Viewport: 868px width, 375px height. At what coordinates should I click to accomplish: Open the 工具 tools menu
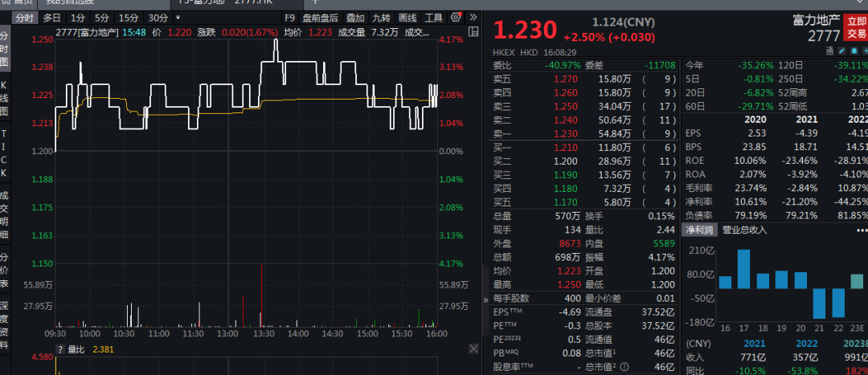(434, 18)
